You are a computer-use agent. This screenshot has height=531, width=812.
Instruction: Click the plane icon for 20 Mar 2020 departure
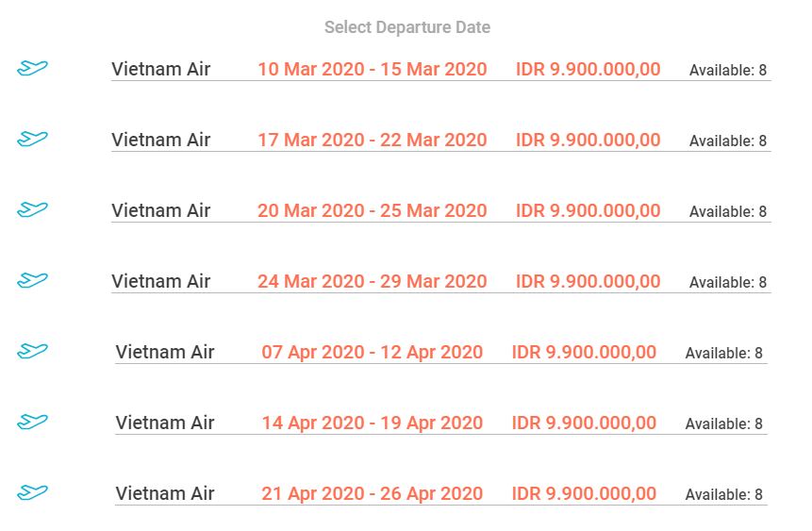click(32, 209)
